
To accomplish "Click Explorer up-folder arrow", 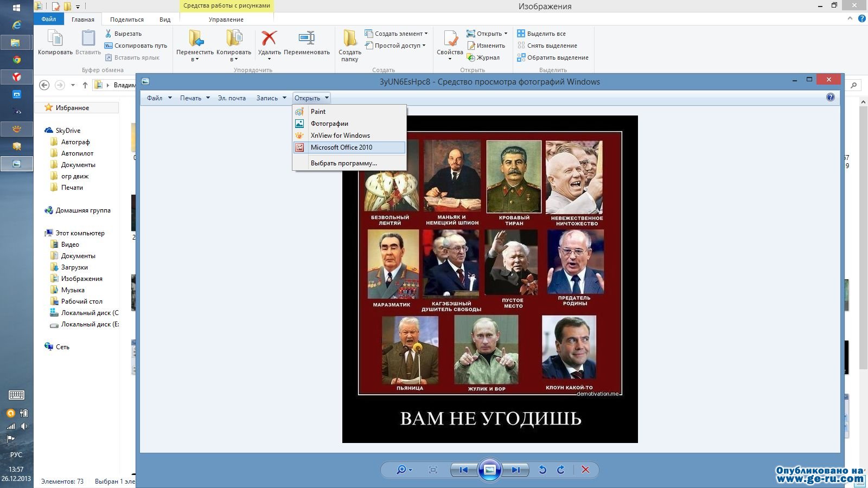I will tap(85, 85).
